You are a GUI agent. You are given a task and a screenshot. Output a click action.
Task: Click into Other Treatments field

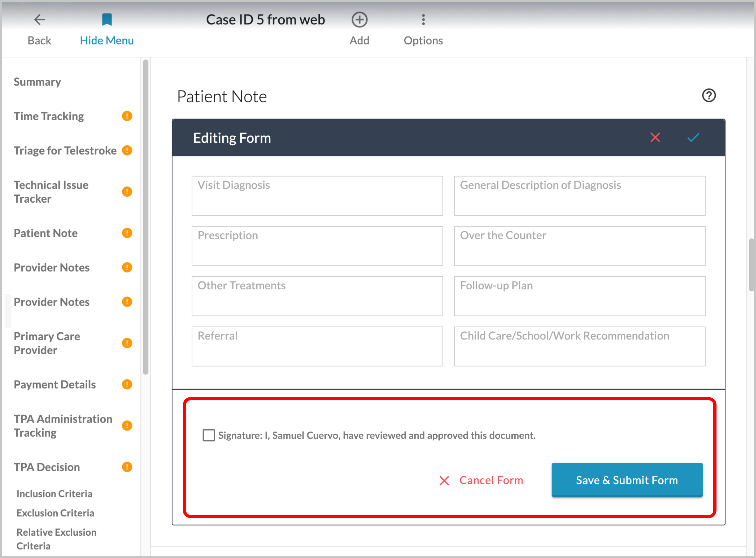coord(317,296)
